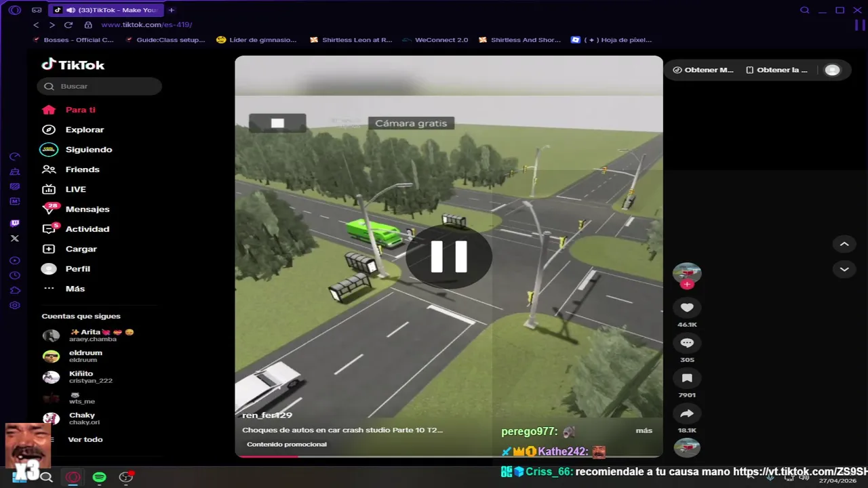868x488 pixels.
Task: Reload the current page
Action: point(68,25)
